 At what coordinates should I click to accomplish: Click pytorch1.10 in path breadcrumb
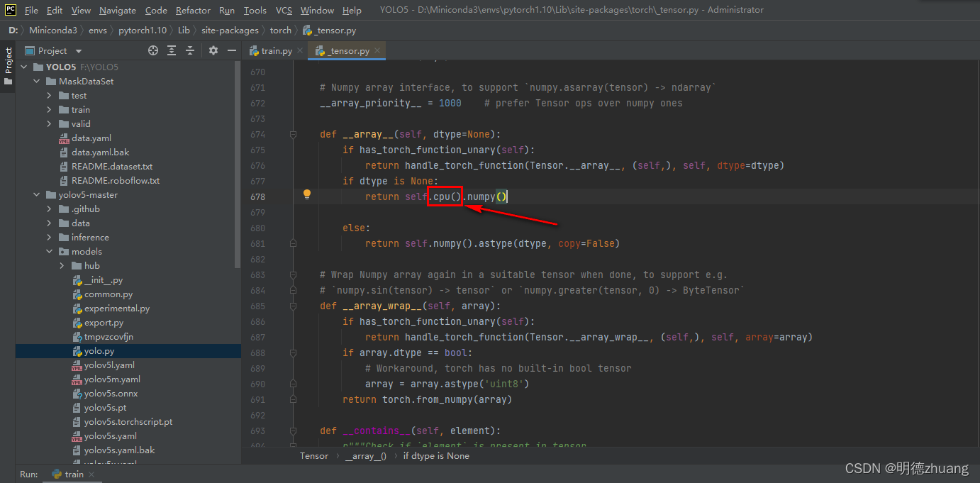[143, 30]
